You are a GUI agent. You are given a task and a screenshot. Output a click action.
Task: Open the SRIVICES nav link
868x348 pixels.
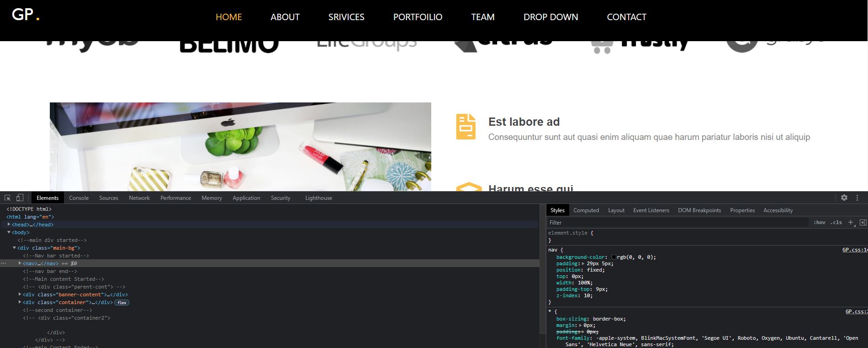[x=346, y=17]
